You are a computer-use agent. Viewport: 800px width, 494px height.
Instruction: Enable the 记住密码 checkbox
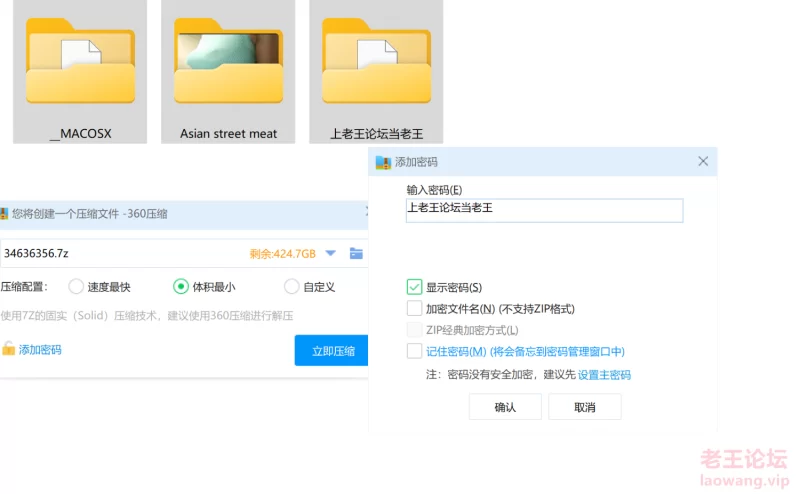pyautogui.click(x=414, y=351)
